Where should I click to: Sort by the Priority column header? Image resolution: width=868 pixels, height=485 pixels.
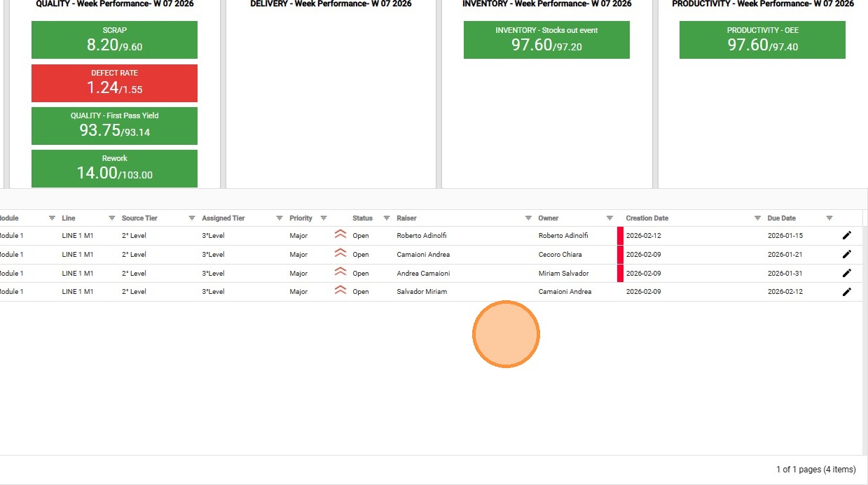[301, 218]
